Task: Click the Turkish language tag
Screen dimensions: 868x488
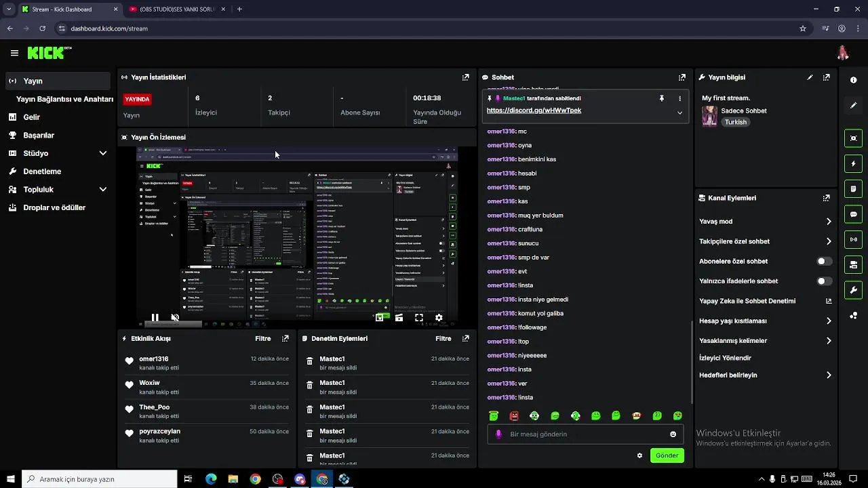Action: [735, 122]
